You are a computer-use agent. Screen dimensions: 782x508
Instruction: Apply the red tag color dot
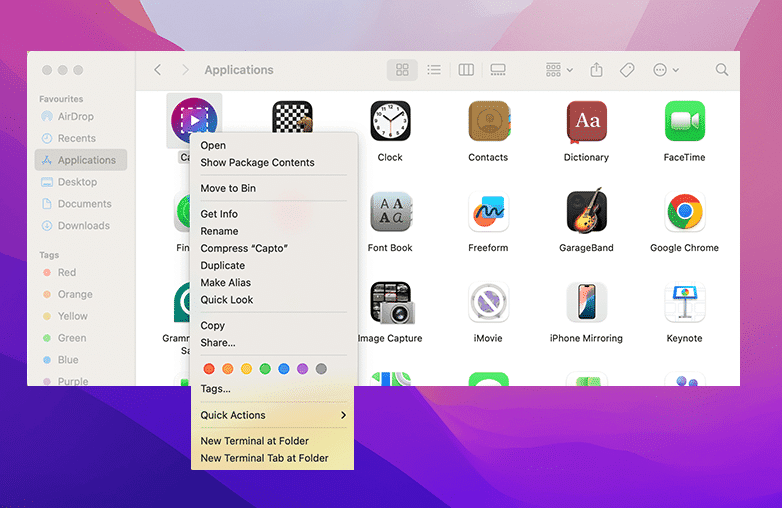pyautogui.click(x=209, y=369)
